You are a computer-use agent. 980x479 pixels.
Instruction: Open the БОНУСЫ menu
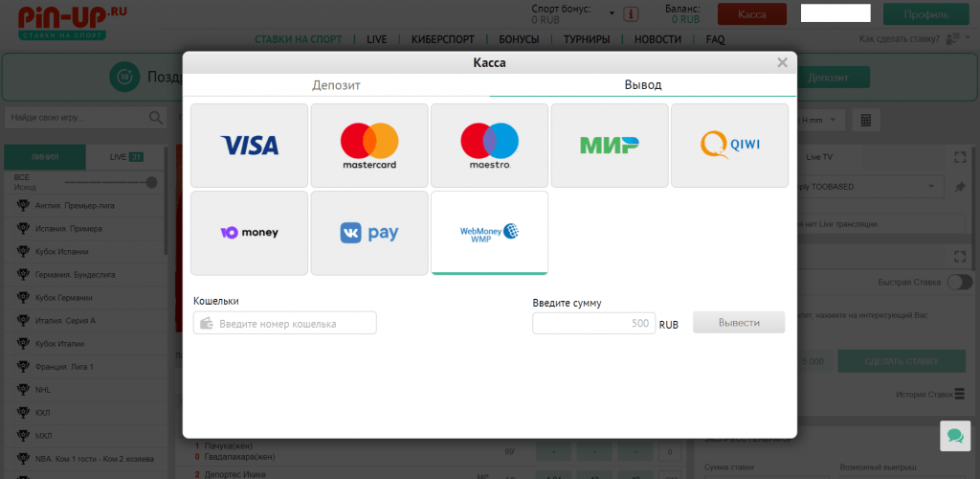tap(519, 39)
